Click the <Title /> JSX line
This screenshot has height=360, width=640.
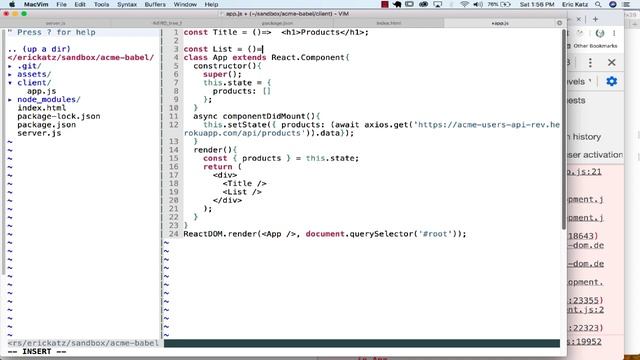(x=244, y=183)
